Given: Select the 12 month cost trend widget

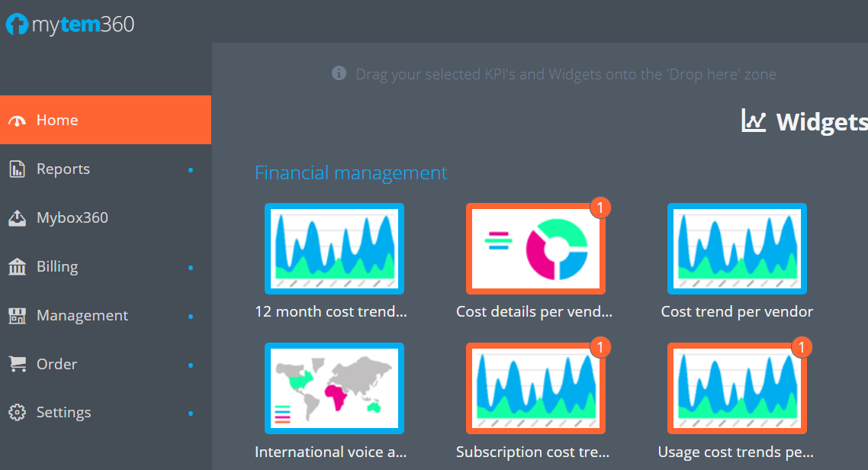Looking at the screenshot, I should tap(334, 249).
